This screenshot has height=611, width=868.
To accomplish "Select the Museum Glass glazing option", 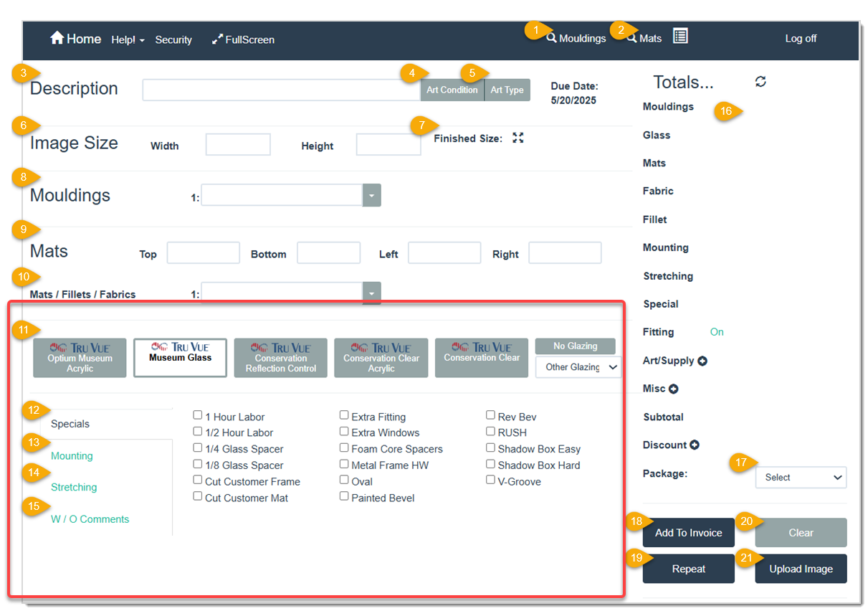I will tap(180, 358).
